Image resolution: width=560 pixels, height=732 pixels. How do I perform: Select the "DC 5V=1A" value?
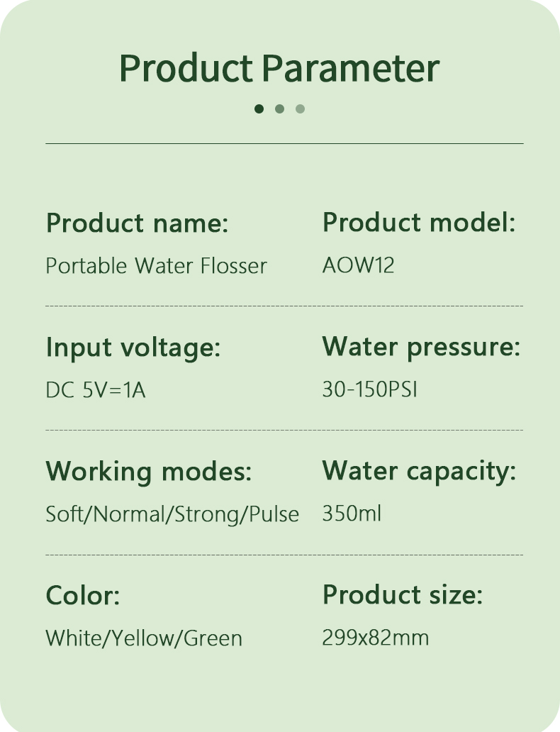coord(96,390)
